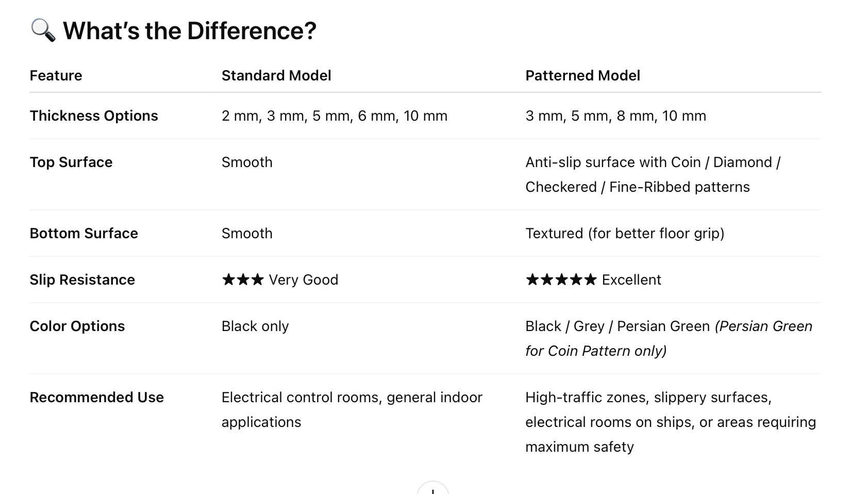Click Standard thickness '2 mm, 3 mm, 5 mm' cell

coord(335,116)
